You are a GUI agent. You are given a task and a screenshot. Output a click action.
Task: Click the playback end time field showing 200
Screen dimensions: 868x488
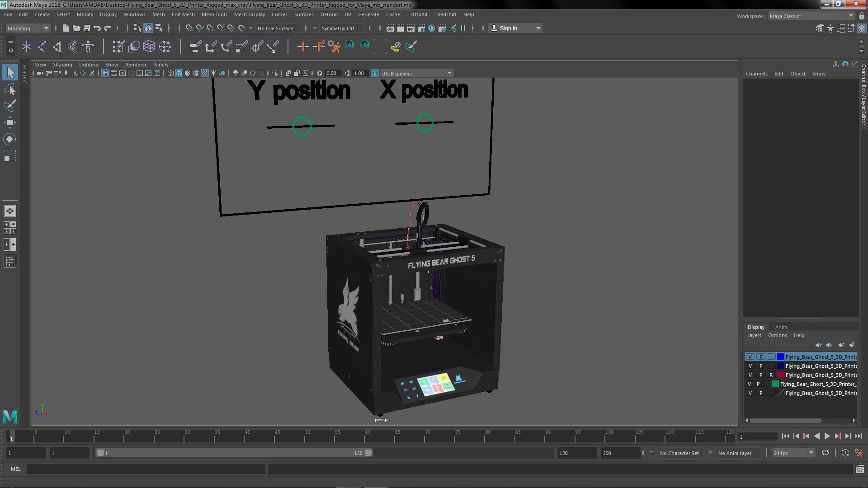(620, 453)
